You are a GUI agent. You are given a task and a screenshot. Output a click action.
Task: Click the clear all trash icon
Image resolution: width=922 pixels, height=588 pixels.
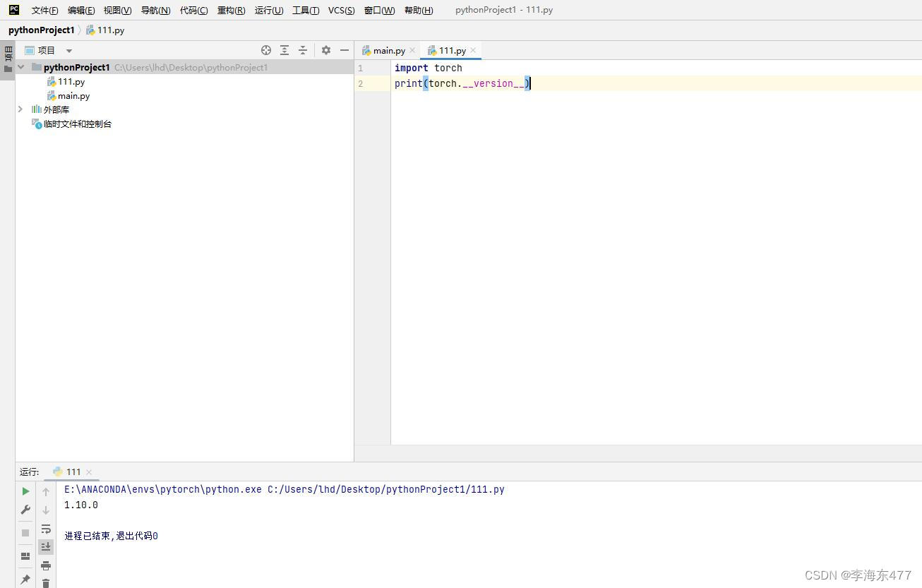(46, 582)
